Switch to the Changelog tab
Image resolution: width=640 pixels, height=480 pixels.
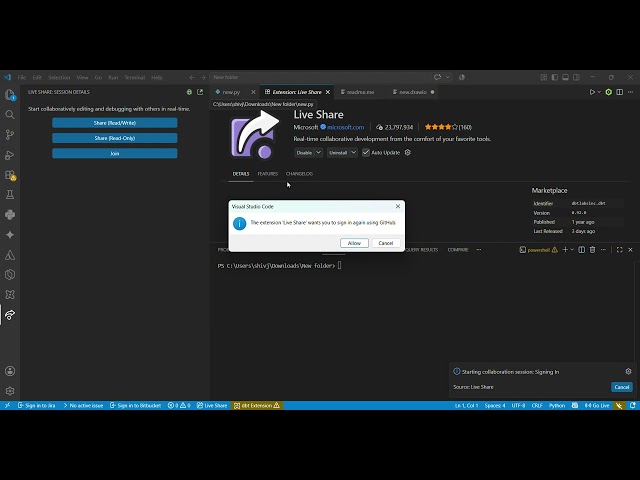(299, 174)
